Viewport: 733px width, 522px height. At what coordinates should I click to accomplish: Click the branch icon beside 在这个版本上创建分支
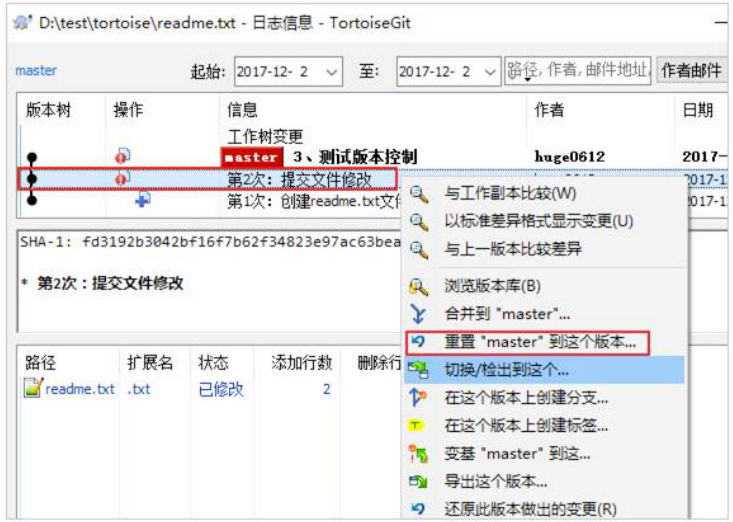[x=418, y=398]
